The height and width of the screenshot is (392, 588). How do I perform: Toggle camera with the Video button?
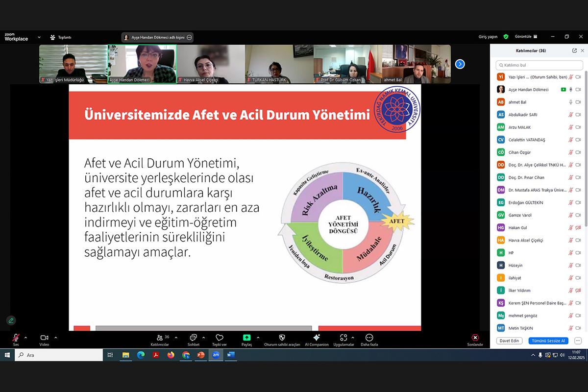pyautogui.click(x=44, y=338)
